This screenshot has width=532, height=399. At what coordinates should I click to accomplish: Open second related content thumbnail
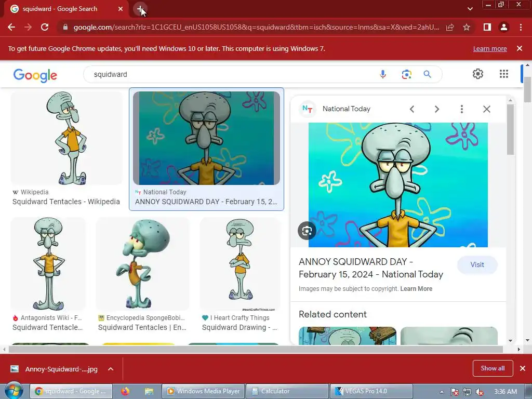click(x=449, y=336)
